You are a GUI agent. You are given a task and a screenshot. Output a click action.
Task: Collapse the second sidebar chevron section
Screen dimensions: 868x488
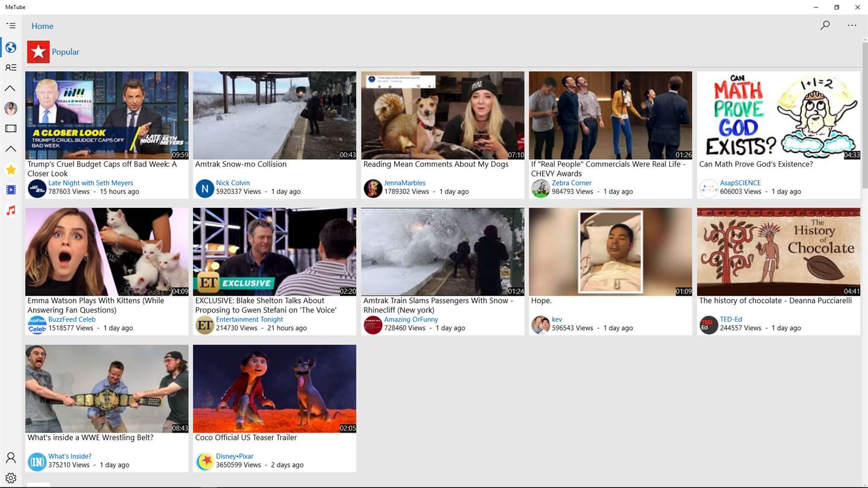click(x=11, y=149)
